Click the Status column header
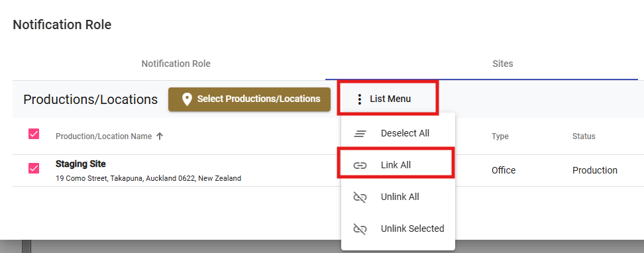Screen dimensions: 644x253 click(x=584, y=136)
